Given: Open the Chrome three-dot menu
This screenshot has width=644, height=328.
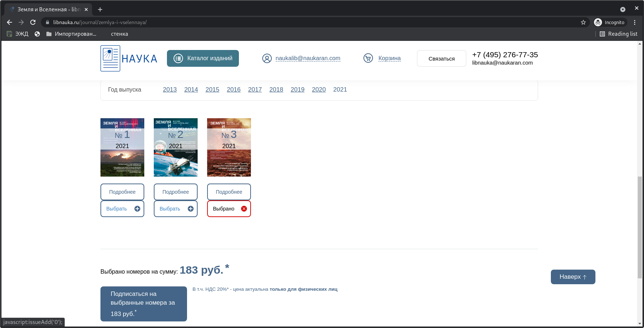Looking at the screenshot, I should pyautogui.click(x=635, y=22).
